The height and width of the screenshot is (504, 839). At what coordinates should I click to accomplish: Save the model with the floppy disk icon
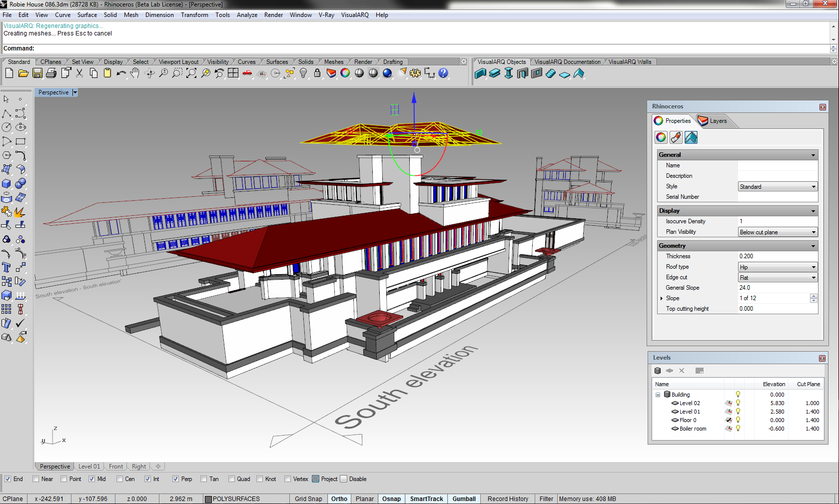(37, 73)
